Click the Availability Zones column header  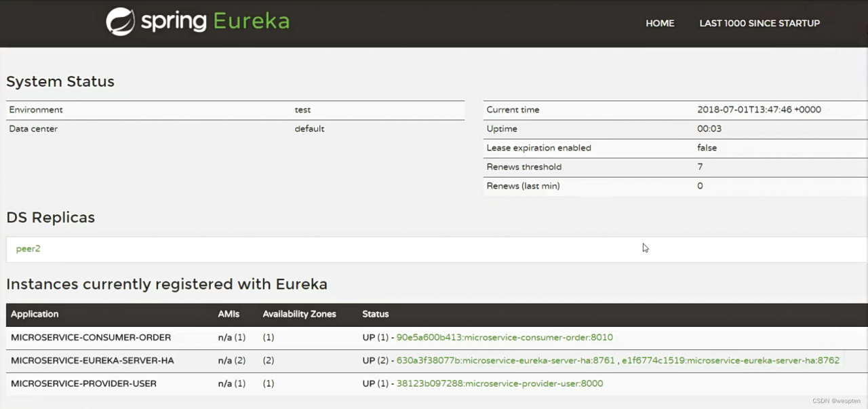tap(299, 314)
